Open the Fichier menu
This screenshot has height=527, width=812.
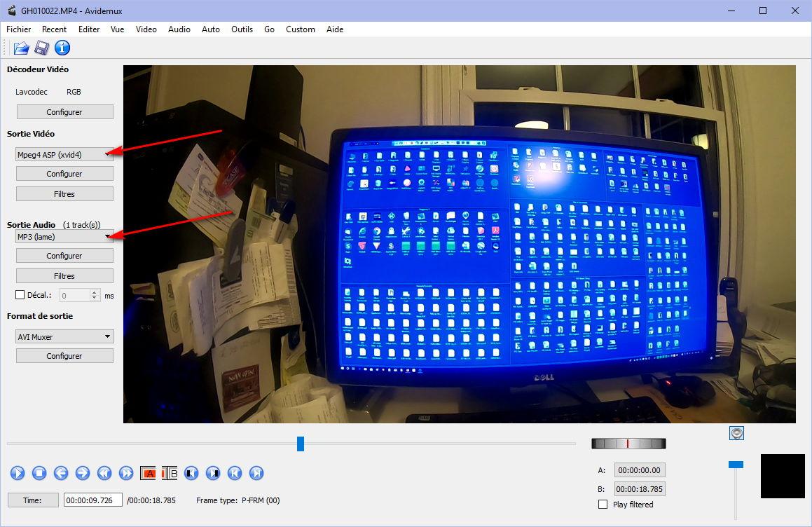pos(19,29)
